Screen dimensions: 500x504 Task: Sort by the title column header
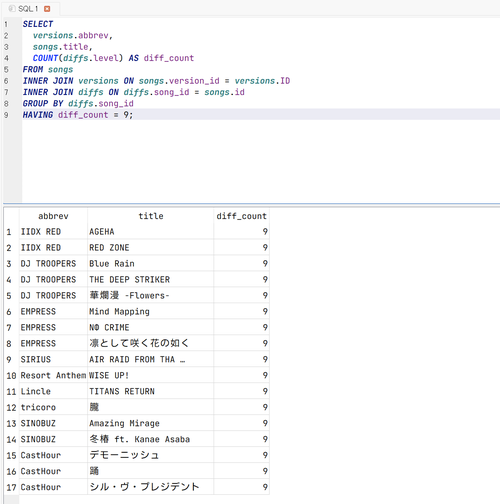click(x=151, y=216)
